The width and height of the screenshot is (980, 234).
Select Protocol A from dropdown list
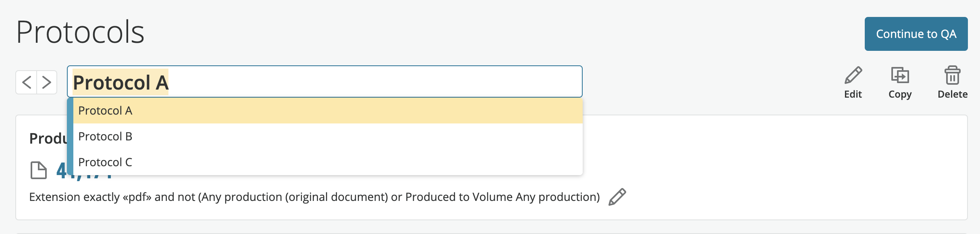[328, 111]
